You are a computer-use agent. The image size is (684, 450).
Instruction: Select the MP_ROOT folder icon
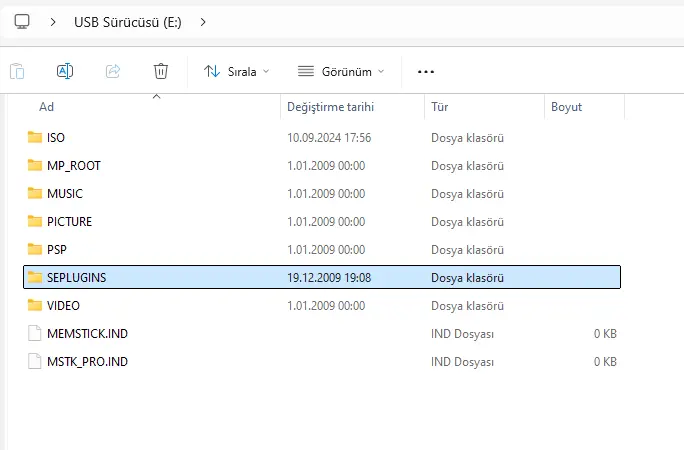(35, 165)
